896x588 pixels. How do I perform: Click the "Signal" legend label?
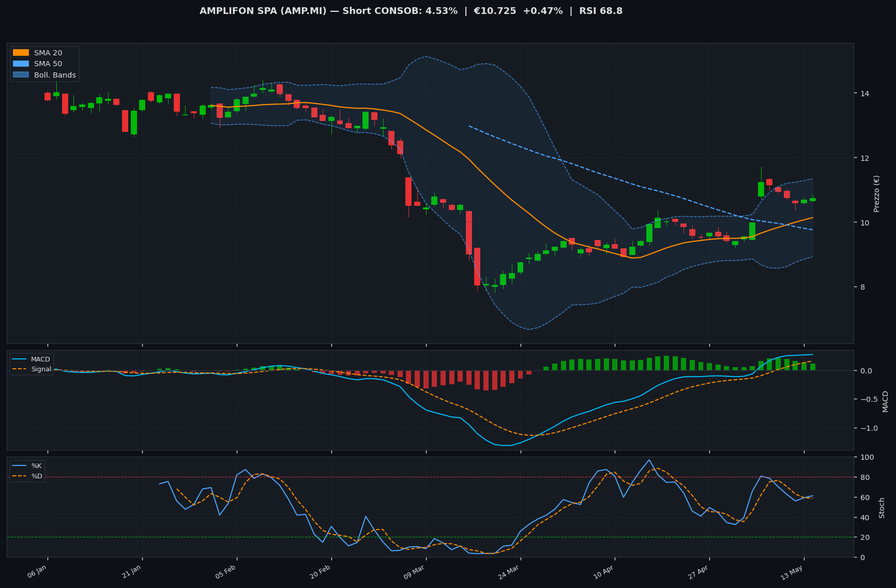41,369
